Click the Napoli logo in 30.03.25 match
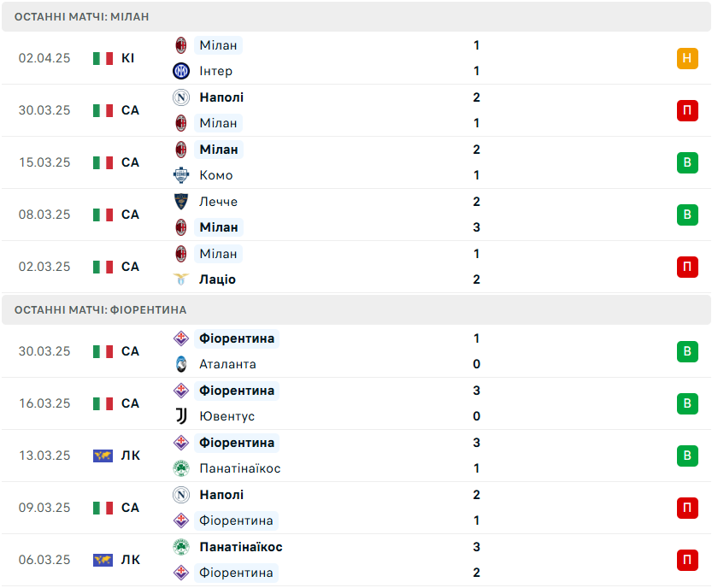Screen dimensions: 712x588 click(181, 97)
